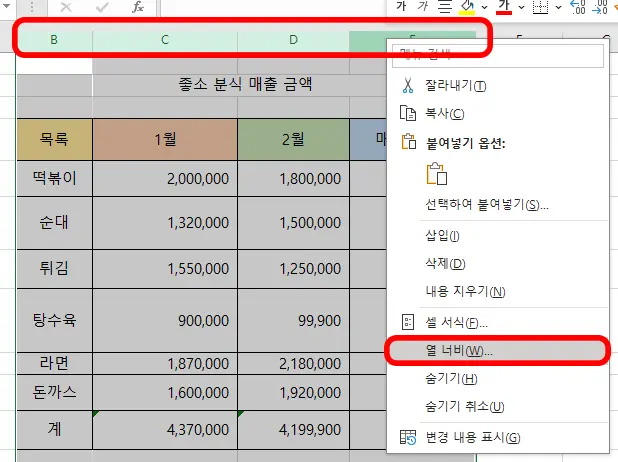
Task: Toggle bold 가 in the mini toolbar
Action: click(401, 6)
